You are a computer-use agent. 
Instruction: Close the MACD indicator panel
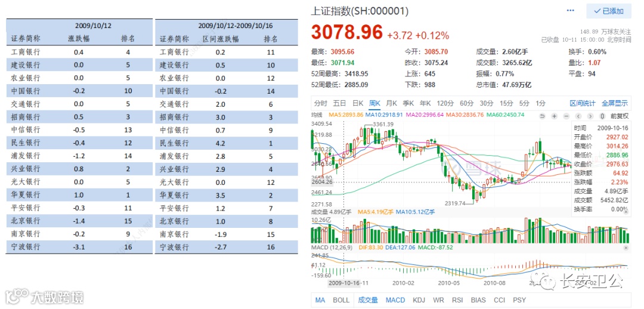(626, 248)
